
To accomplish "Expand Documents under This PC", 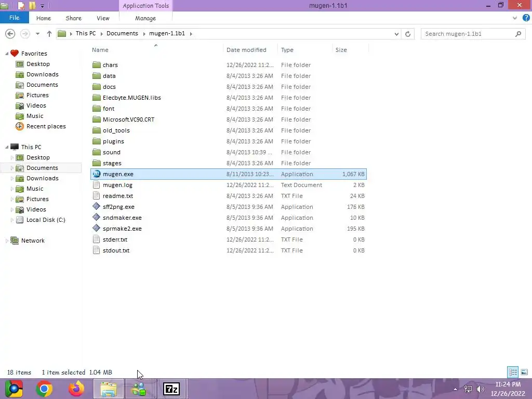I will coord(12,168).
